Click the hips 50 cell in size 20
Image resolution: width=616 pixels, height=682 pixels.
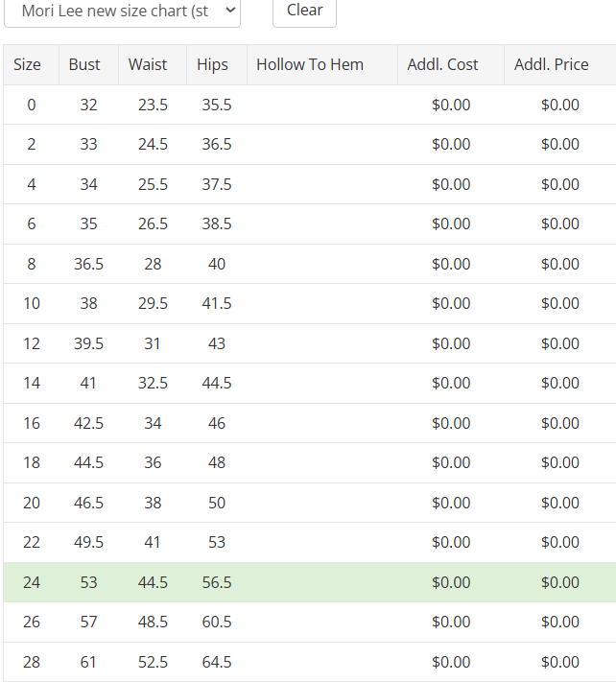(x=217, y=503)
